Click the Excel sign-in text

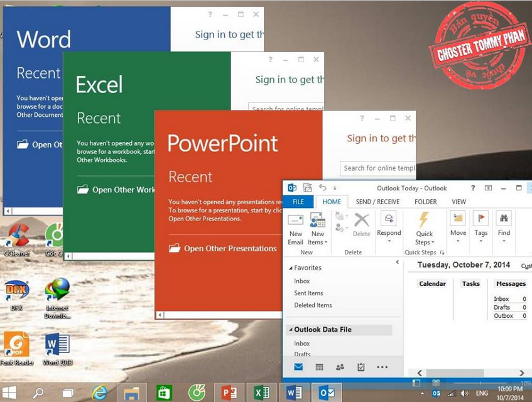(x=290, y=80)
